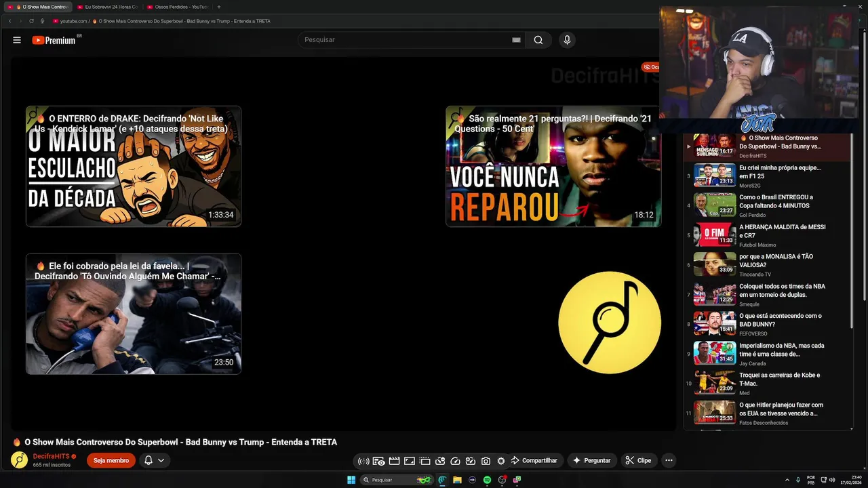Click the Tinocando TV channel name
The height and width of the screenshot is (488, 868).
point(755,274)
